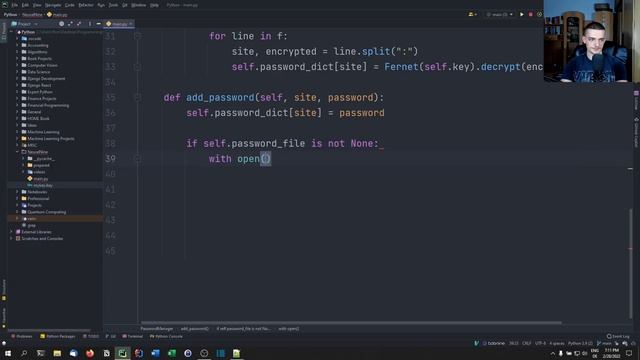
Task: Click the UTF-8 encoding status entry
Action: (540, 343)
